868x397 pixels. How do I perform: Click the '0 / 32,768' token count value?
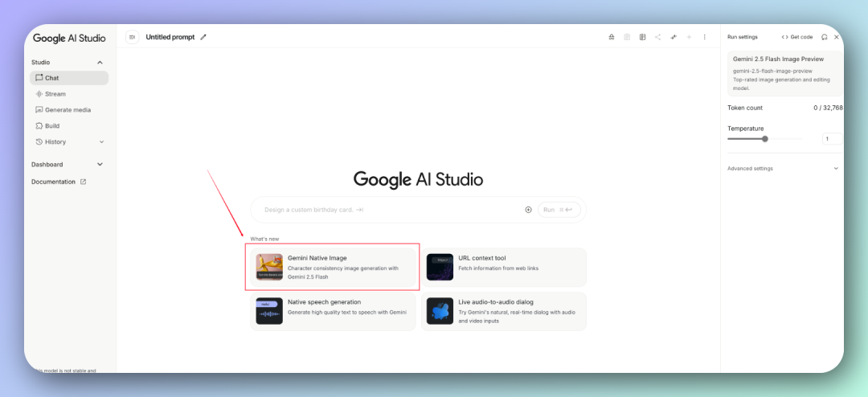point(828,108)
